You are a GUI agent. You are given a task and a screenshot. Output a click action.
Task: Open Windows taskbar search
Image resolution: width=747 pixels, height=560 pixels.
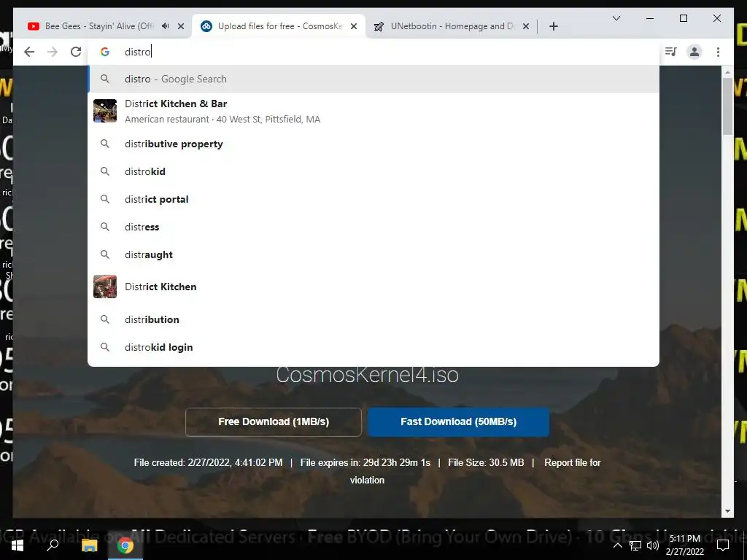[53, 545]
